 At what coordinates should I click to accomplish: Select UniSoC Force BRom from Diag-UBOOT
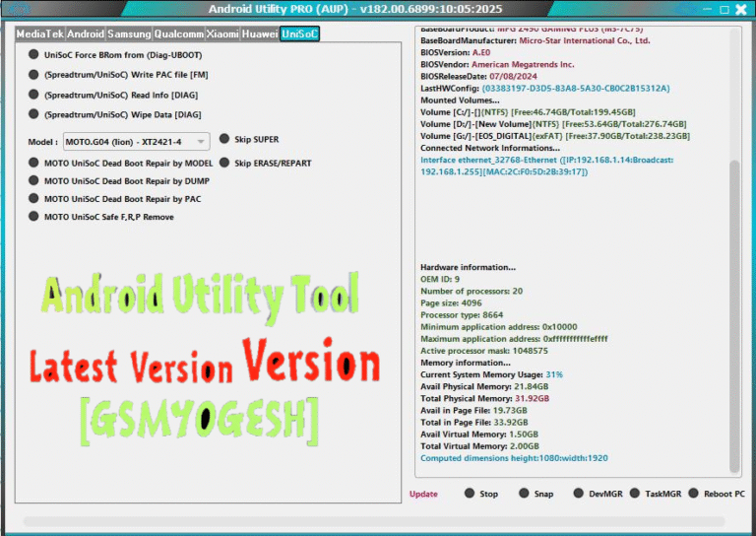point(33,56)
